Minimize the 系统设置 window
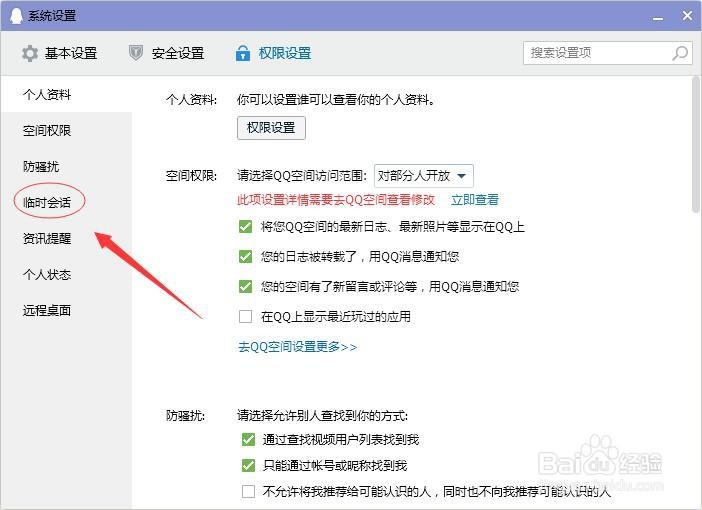This screenshot has width=702, height=510. (x=658, y=18)
